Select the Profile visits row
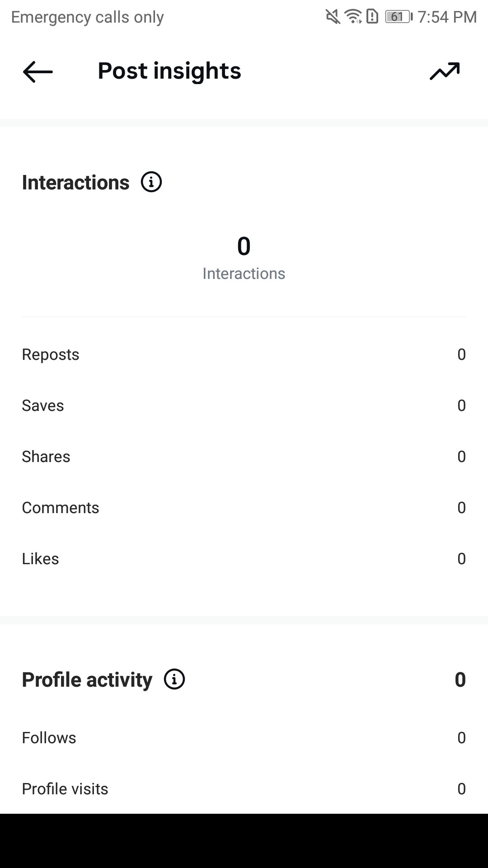 (244, 789)
